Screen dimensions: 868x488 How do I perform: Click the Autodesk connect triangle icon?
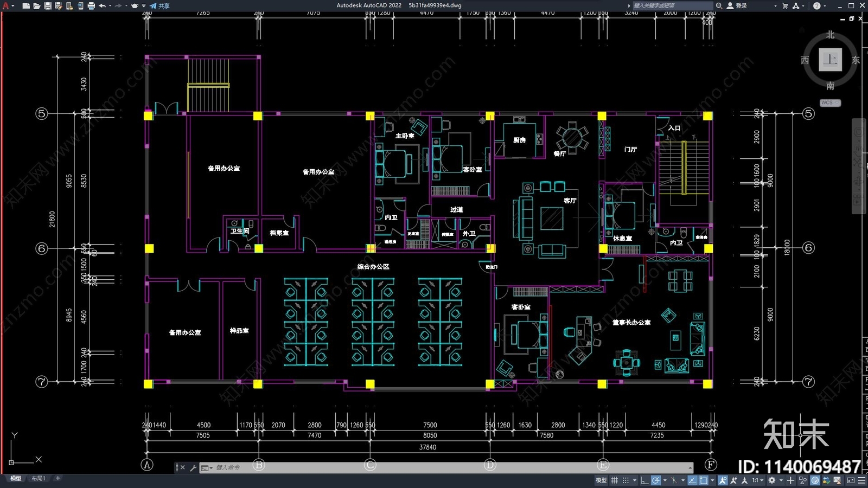tap(796, 5)
